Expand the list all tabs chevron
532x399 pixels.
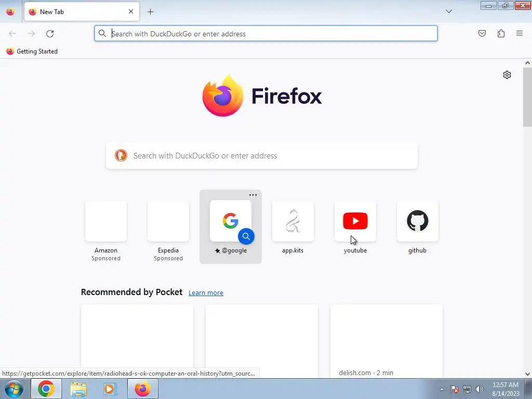448,11
